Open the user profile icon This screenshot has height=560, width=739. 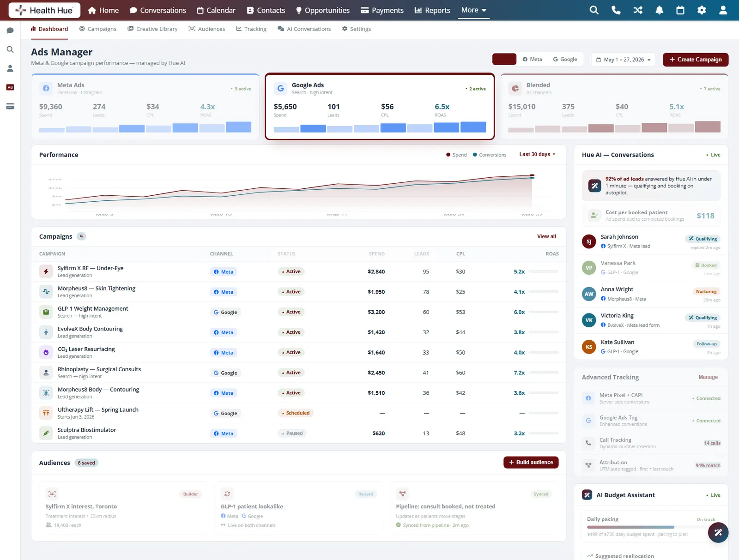click(723, 10)
